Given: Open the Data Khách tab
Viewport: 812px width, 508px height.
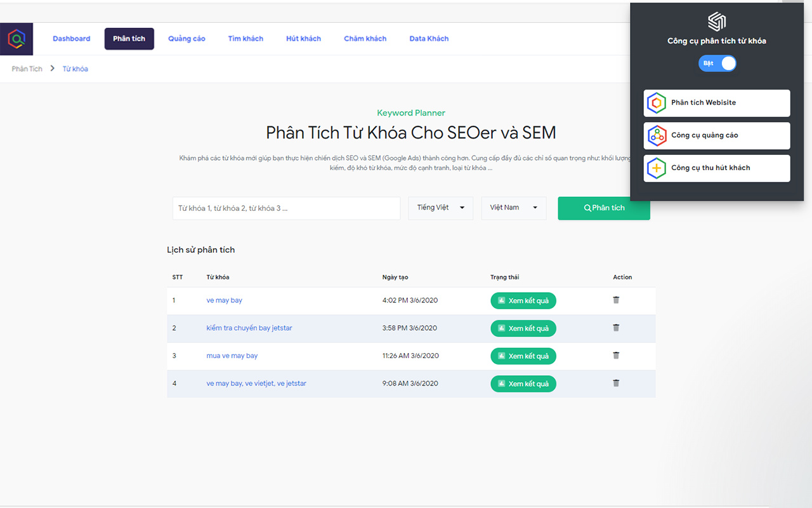Looking at the screenshot, I should point(429,39).
